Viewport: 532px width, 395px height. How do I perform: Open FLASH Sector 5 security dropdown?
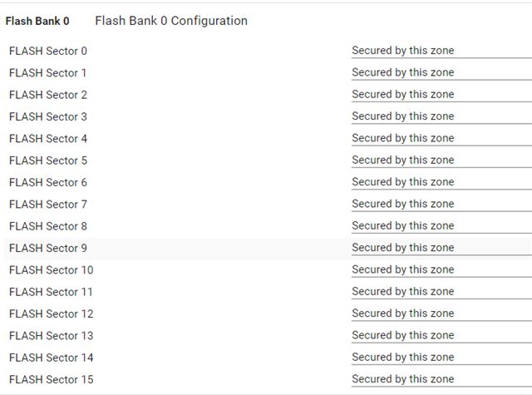pyautogui.click(x=441, y=160)
